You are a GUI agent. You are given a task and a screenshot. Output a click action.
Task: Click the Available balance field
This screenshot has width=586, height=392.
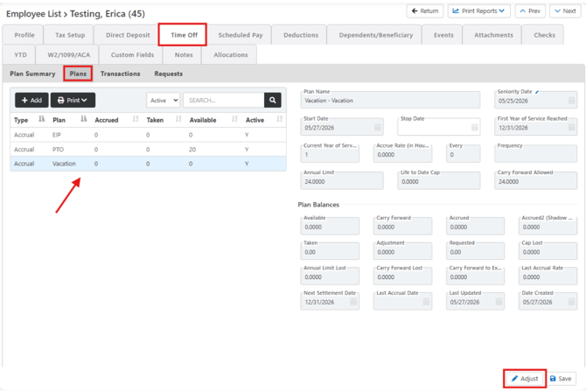click(x=330, y=227)
